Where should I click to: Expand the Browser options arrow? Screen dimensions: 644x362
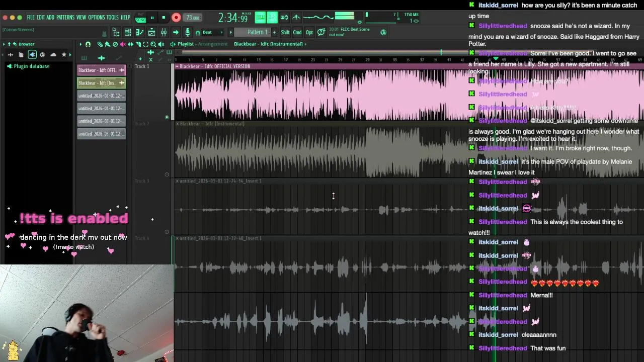[4, 44]
